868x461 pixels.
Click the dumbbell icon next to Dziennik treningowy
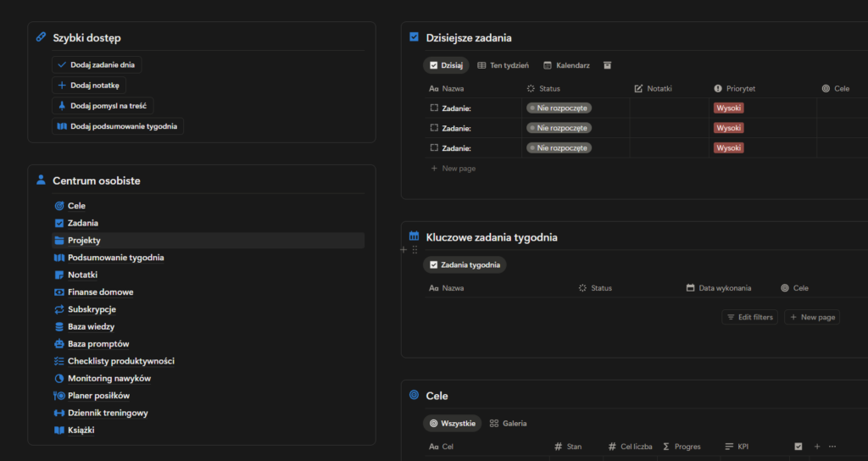[59, 413]
